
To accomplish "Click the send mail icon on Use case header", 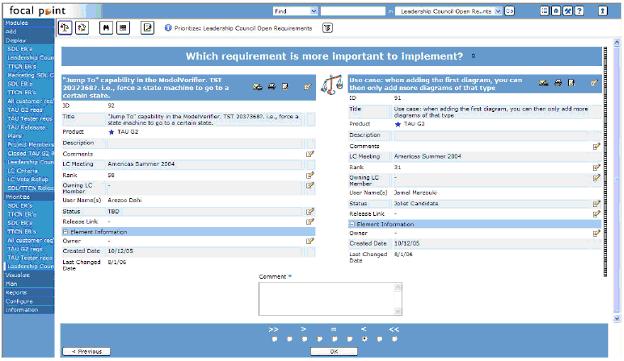I will tap(544, 83).
